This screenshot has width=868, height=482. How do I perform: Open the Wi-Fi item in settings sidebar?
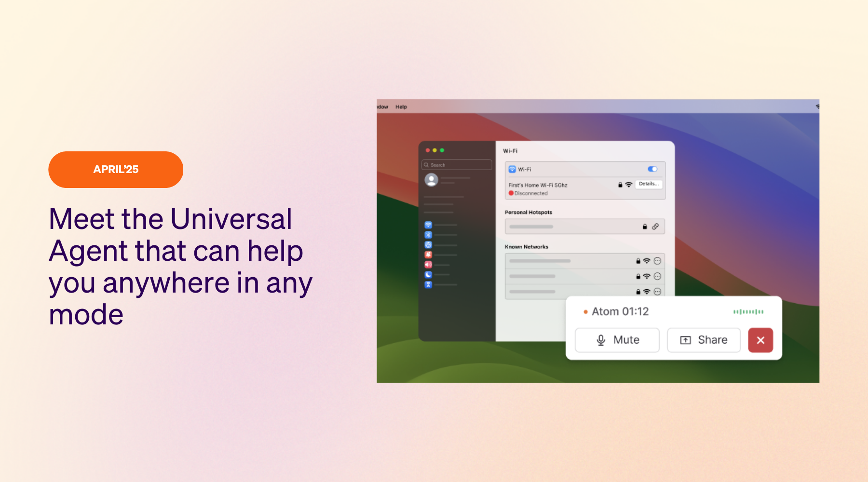[428, 225]
